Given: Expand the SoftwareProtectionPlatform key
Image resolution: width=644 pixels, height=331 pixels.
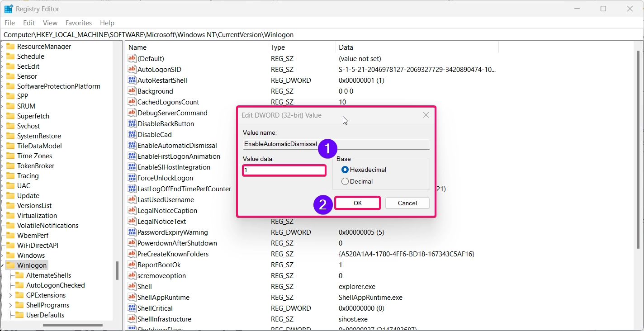Looking at the screenshot, I should 2,86.
